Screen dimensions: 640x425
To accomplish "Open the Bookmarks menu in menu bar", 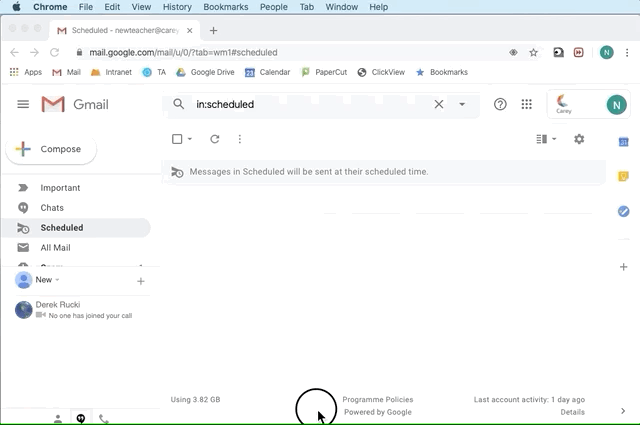I will (226, 7).
